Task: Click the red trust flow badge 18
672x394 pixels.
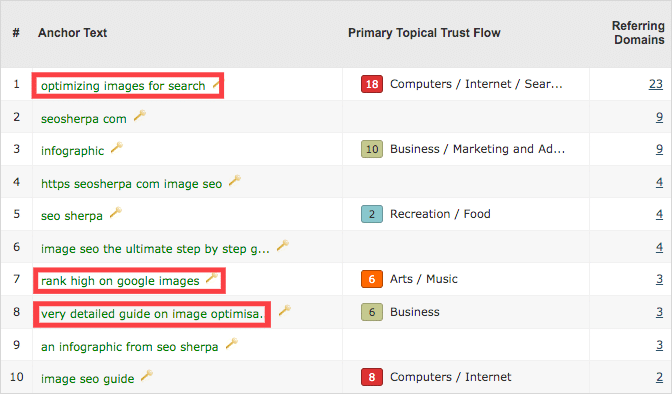Action: pyautogui.click(x=372, y=84)
